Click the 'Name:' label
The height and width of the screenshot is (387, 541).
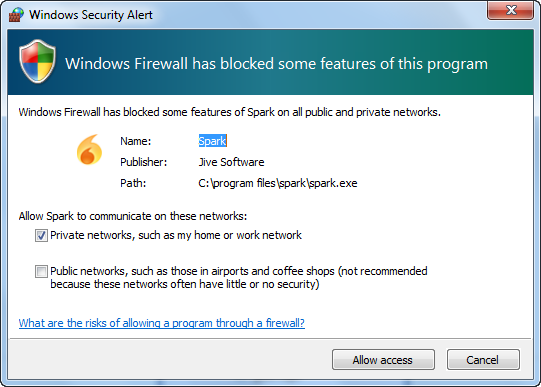pos(136,141)
